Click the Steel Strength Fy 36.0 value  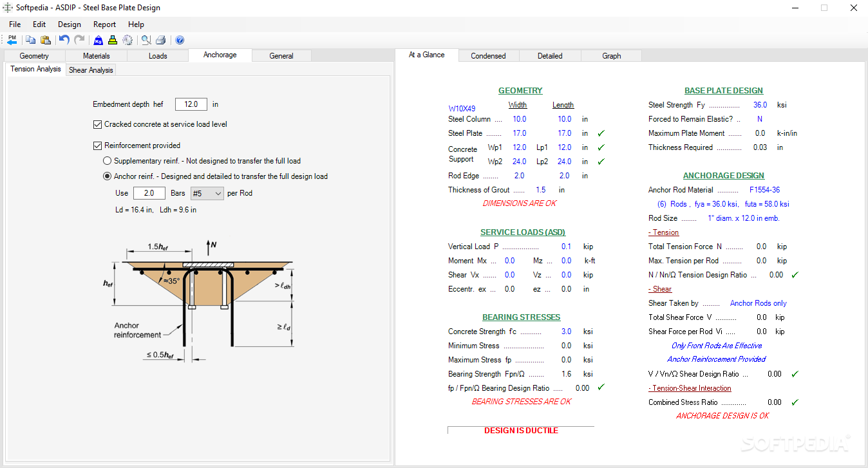point(760,105)
